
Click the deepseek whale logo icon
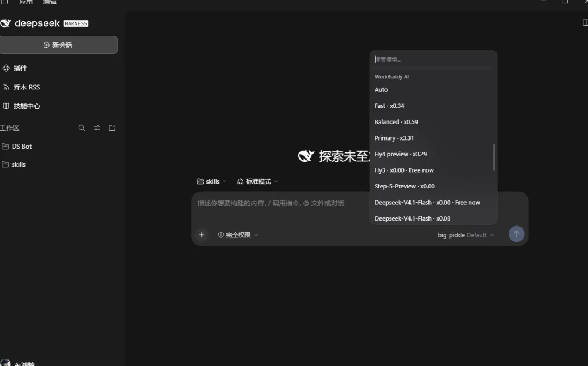tap(5, 23)
